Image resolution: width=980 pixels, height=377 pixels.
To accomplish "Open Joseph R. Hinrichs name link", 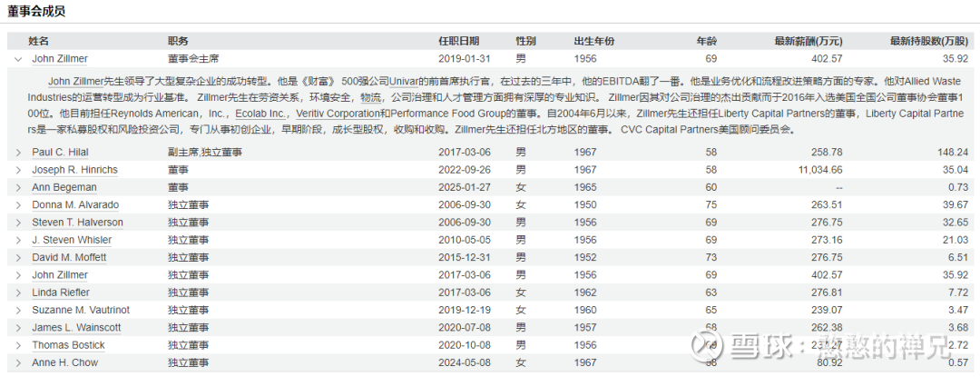I will (74, 170).
